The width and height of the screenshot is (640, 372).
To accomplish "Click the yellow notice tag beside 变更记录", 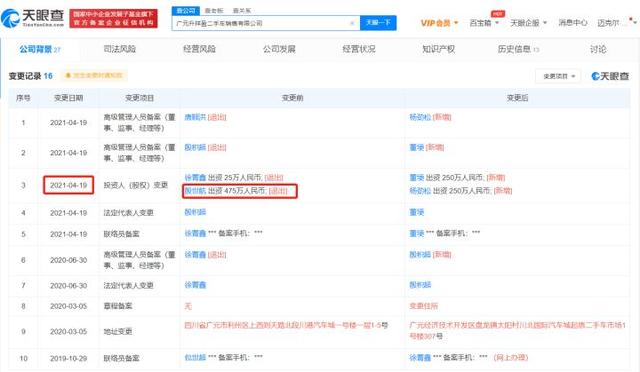I will [x=94, y=76].
